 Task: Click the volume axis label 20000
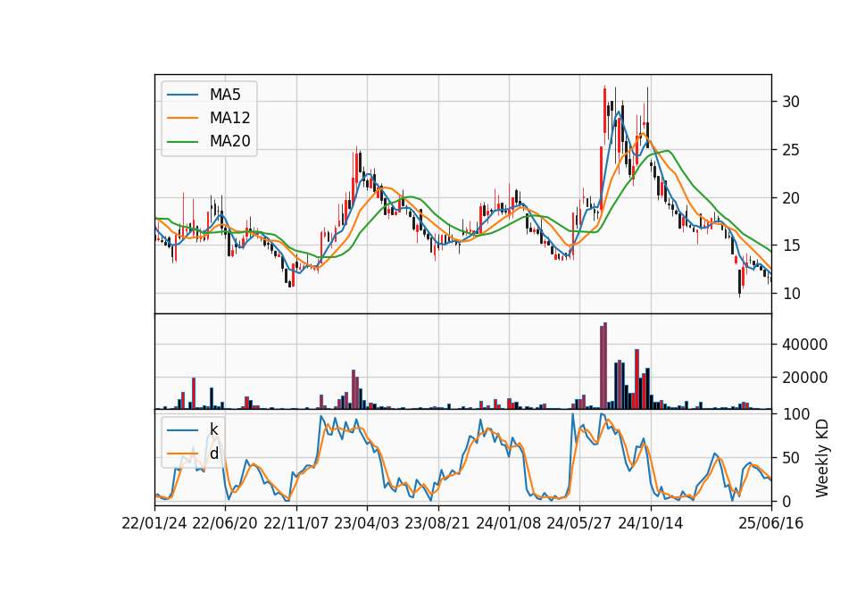tap(804, 377)
